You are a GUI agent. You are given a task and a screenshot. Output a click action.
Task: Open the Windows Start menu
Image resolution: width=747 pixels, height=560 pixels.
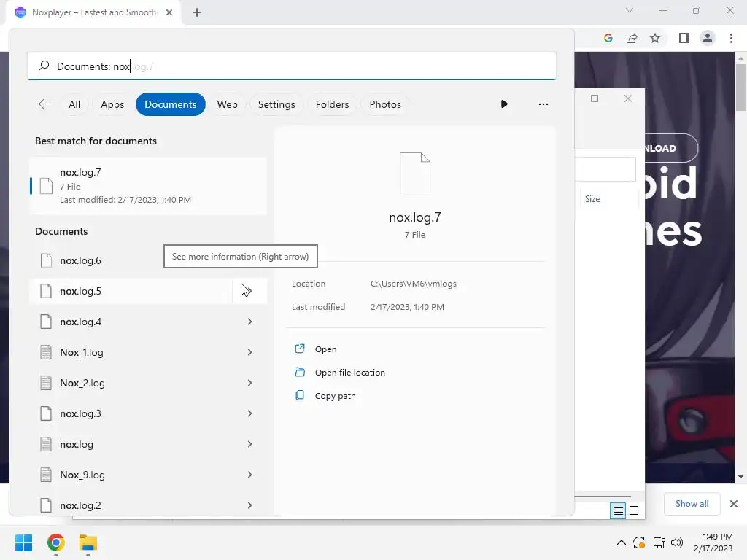[x=24, y=542]
